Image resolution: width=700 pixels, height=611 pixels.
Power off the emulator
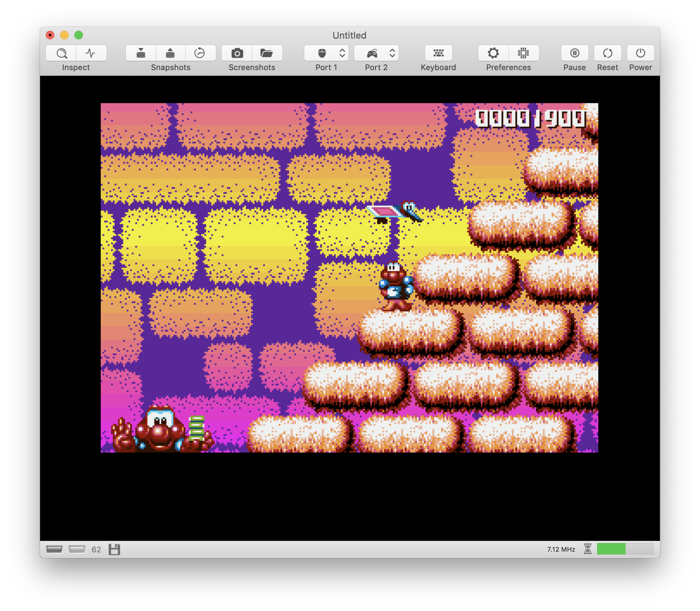pos(640,53)
